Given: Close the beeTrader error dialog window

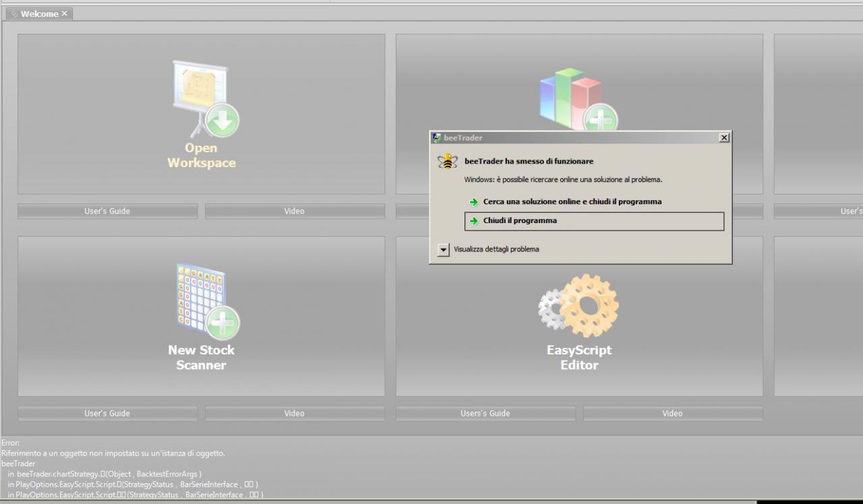Looking at the screenshot, I should click(724, 137).
